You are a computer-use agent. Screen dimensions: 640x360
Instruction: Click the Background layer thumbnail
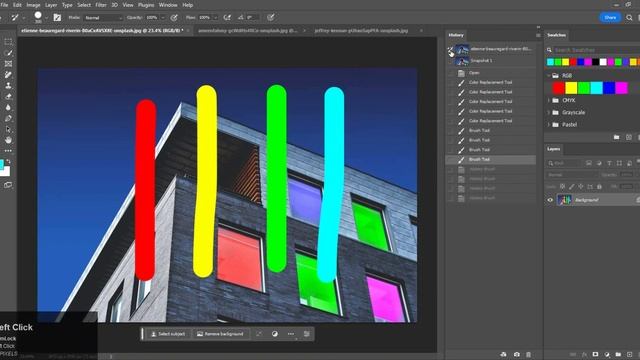tap(564, 200)
